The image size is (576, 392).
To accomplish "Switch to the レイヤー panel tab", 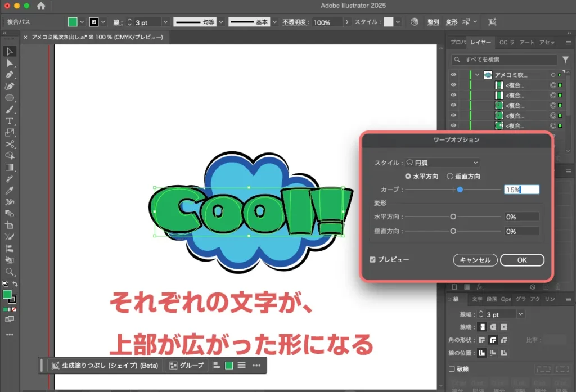I will coord(481,42).
